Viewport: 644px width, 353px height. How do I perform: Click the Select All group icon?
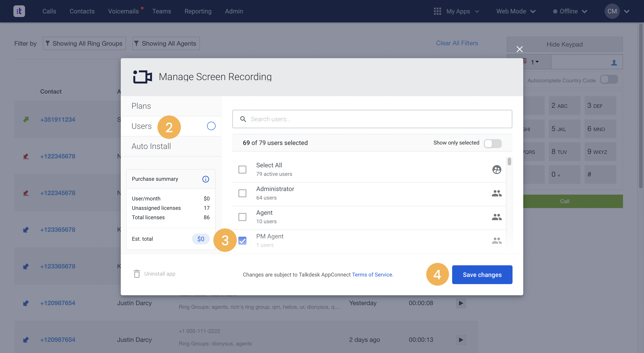point(496,170)
